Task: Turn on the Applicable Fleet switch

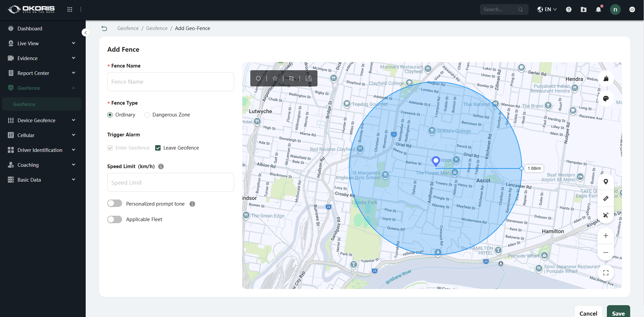Action: tap(115, 219)
